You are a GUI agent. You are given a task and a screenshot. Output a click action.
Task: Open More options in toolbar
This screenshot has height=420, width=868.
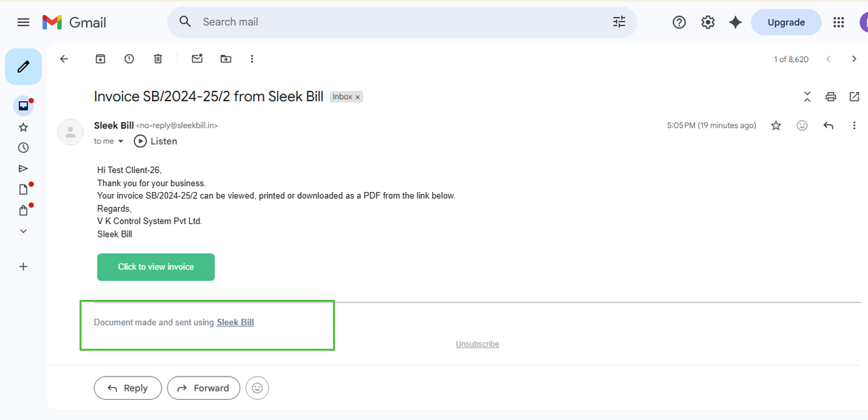[252, 59]
